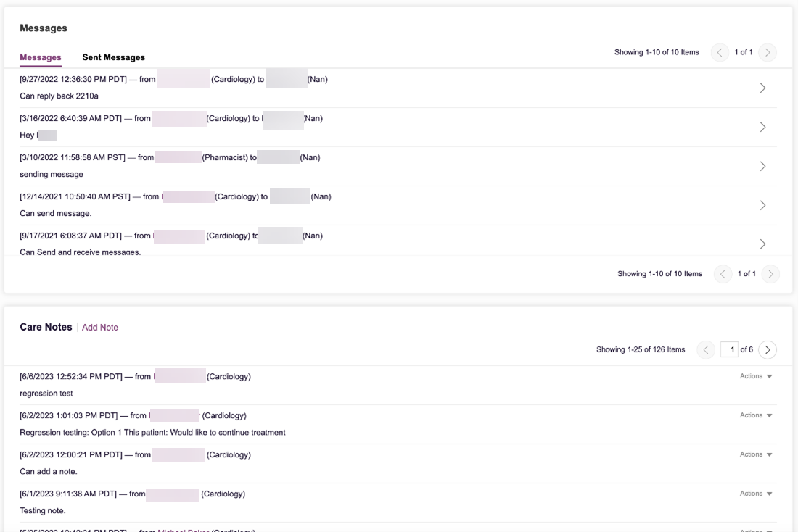This screenshot has height=532, width=798.
Task: Open the 'Can reply back 2210a' message
Action: pos(59,96)
